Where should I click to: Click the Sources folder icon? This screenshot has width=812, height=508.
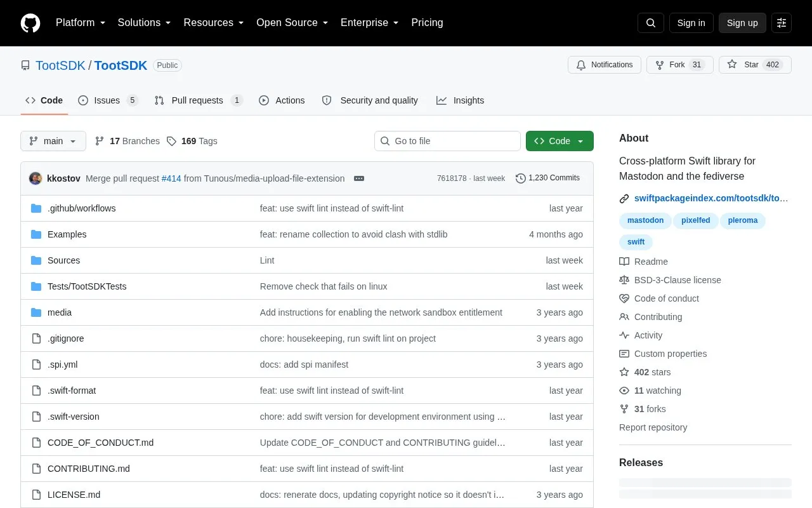point(36,260)
